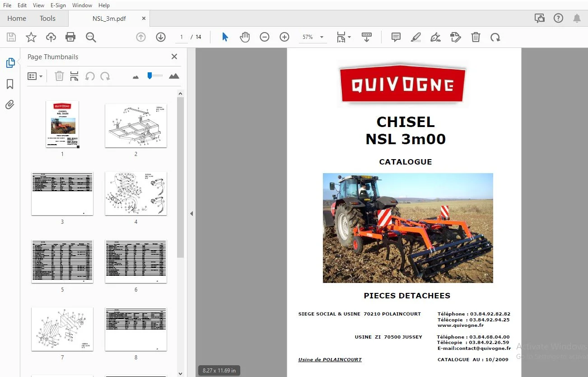Open the edit and fill form tool

[x=456, y=37]
